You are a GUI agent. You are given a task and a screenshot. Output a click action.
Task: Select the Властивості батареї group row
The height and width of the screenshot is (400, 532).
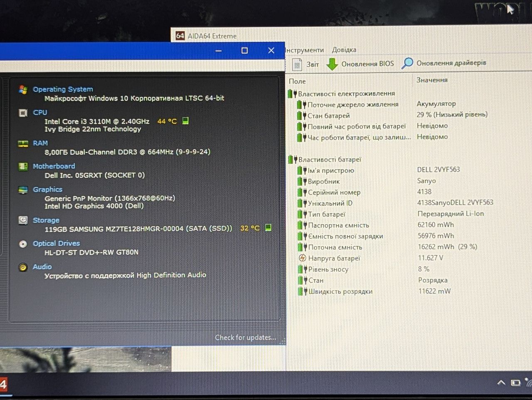pyautogui.click(x=325, y=160)
